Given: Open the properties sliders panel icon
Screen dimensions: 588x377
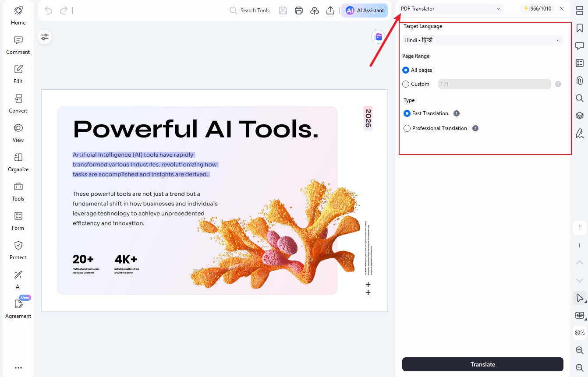Looking at the screenshot, I should [45, 37].
